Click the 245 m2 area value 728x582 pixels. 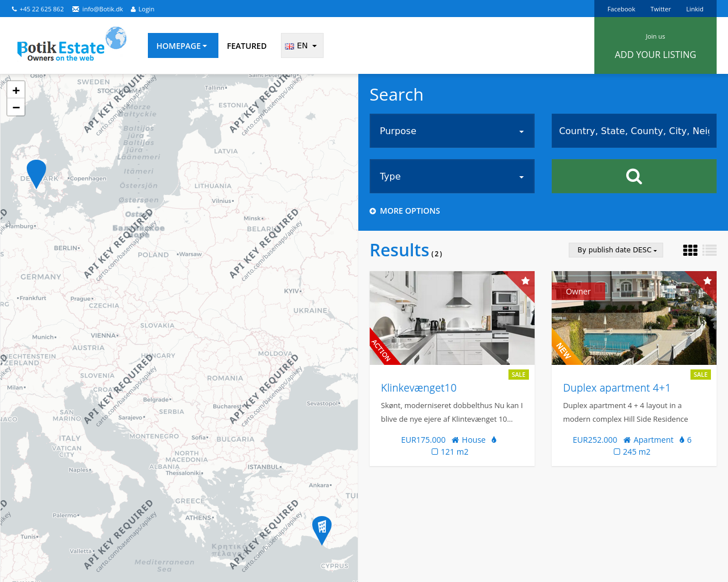tap(632, 452)
